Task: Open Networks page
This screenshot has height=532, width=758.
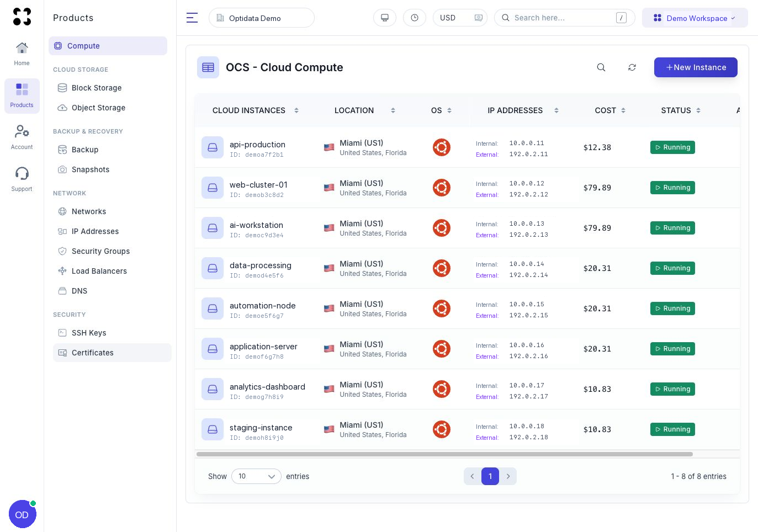Action: [x=112, y=211]
